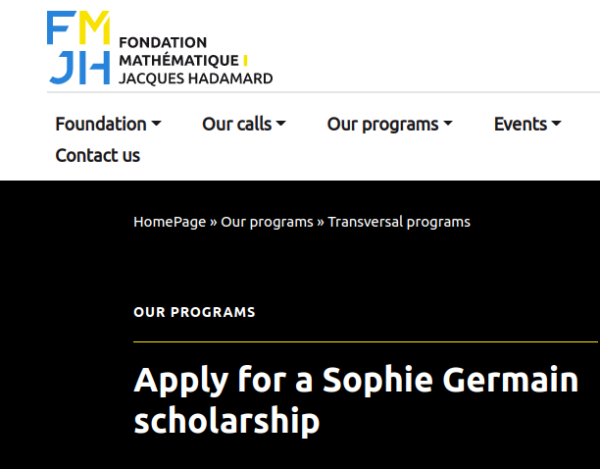The image size is (600, 469).
Task: Open the Foundation menu
Action: [101, 124]
